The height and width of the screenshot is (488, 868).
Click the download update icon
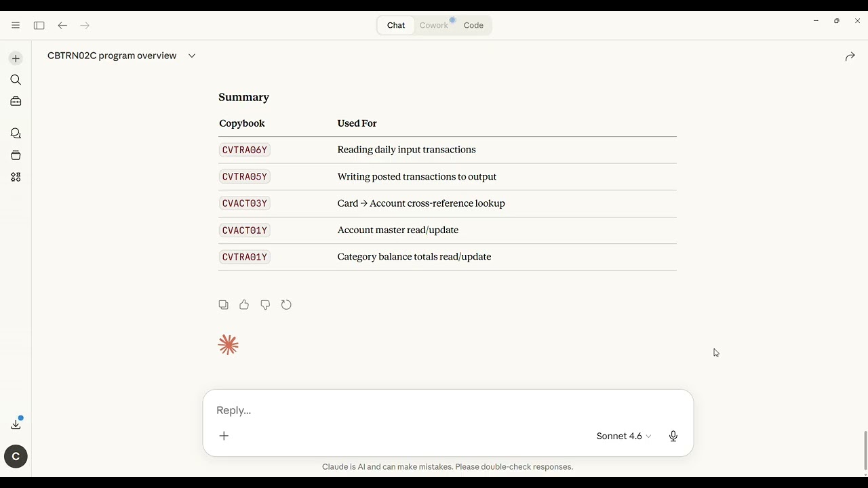[16, 424]
